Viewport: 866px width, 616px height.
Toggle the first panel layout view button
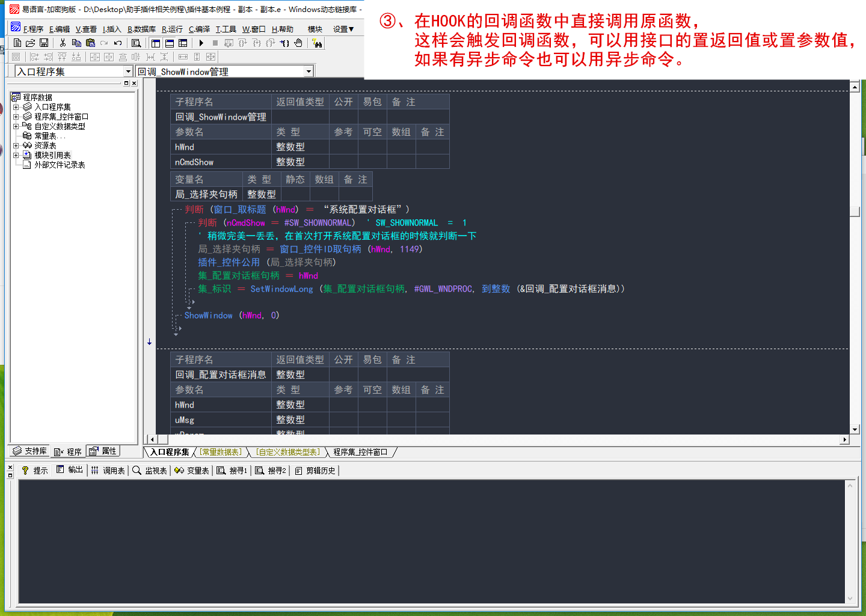[156, 43]
